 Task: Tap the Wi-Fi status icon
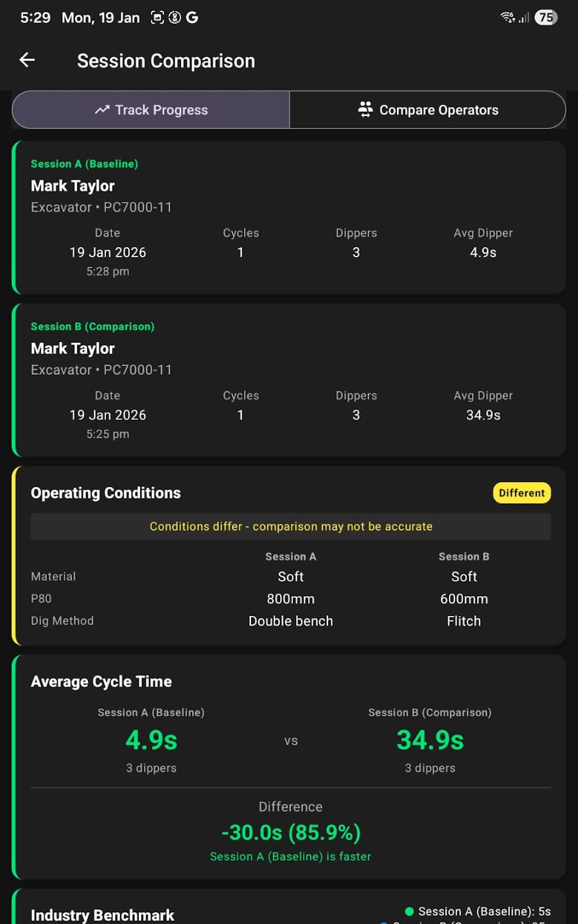pyautogui.click(x=507, y=17)
